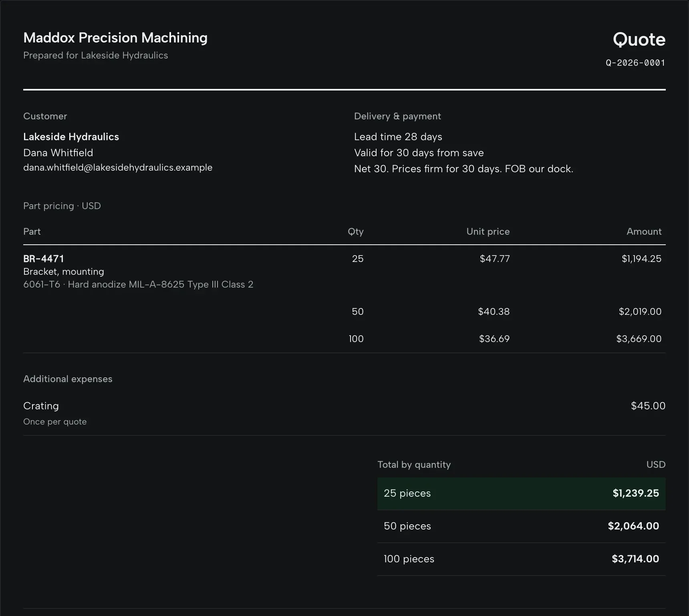The image size is (689, 616).
Task: Click the Crating charge $45.00
Action: pyautogui.click(x=648, y=406)
